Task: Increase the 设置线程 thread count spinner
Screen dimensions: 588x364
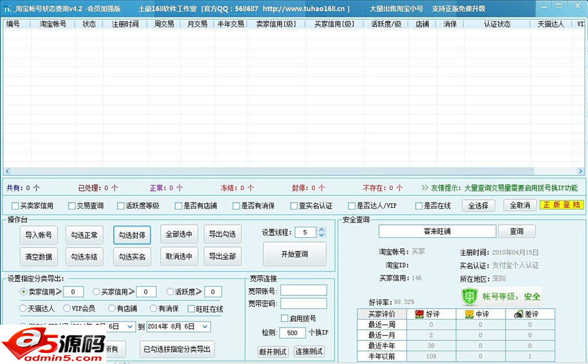Action: coord(322,229)
